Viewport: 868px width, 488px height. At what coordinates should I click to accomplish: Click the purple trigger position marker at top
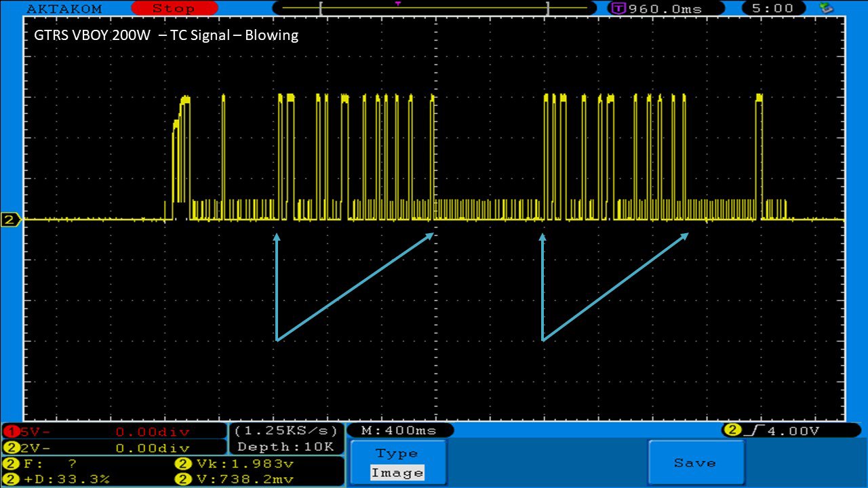(x=397, y=3)
